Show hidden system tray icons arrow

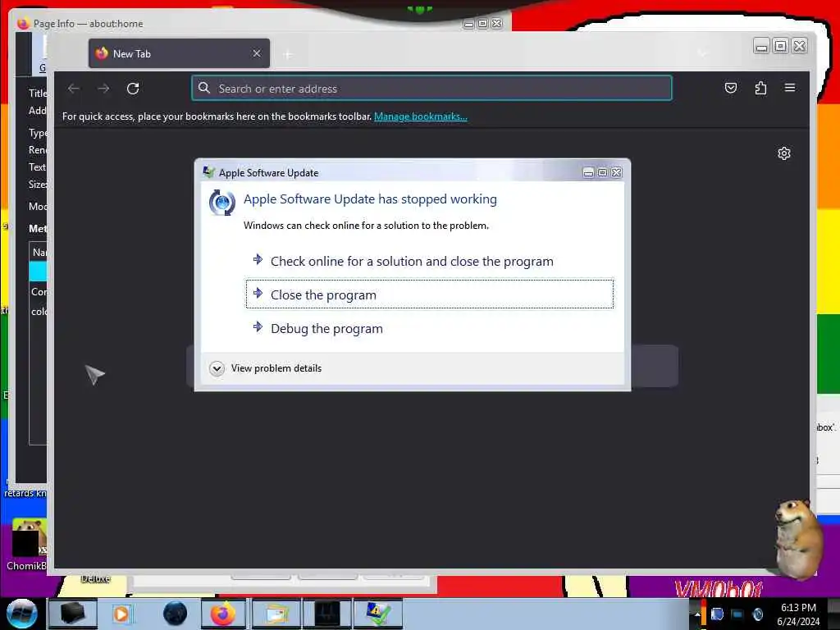tap(697, 614)
